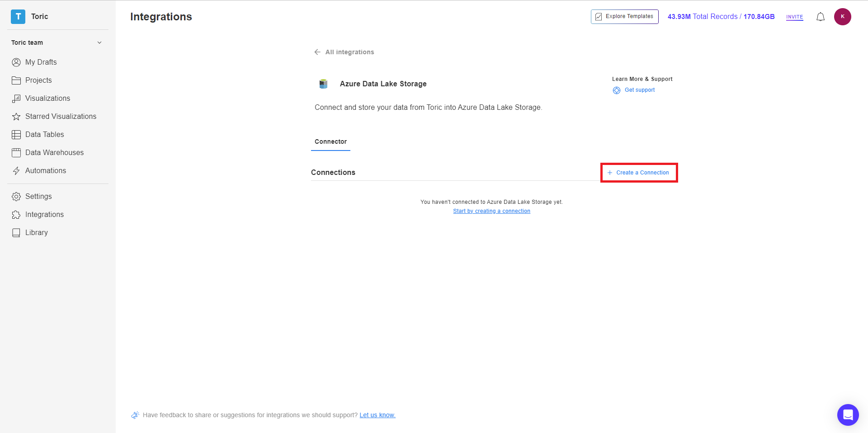This screenshot has height=433, width=868.
Task: Open Library from sidebar
Action: point(37,232)
